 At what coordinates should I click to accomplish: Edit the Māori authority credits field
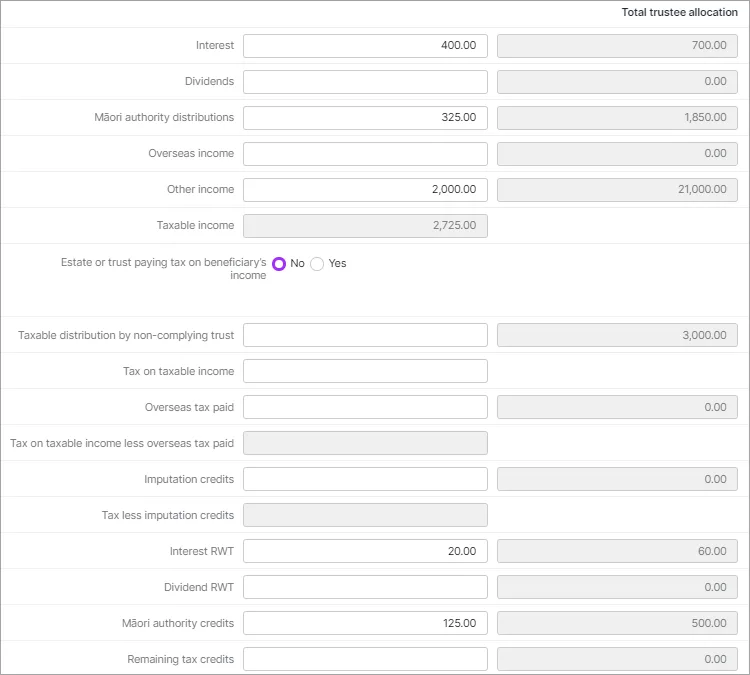pyautogui.click(x=365, y=623)
